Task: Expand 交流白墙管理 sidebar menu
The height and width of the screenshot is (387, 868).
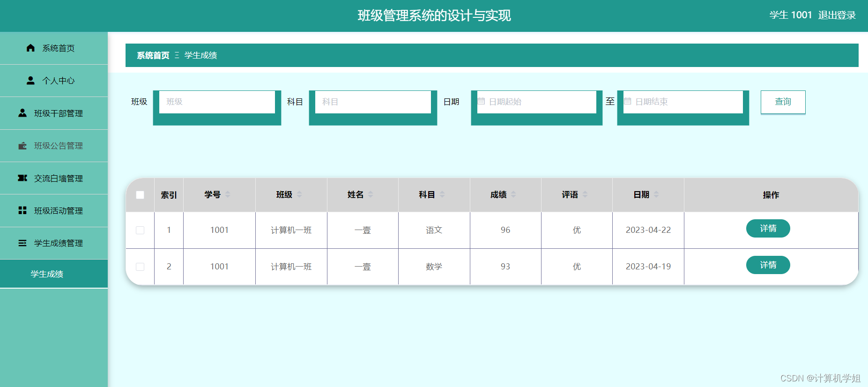Action: (x=54, y=179)
